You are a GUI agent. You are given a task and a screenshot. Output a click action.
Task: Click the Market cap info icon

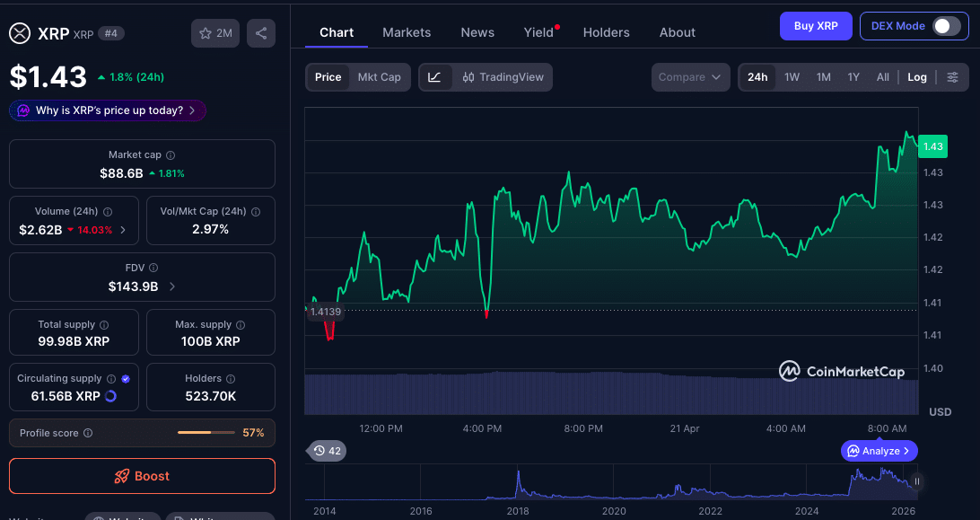(x=171, y=155)
